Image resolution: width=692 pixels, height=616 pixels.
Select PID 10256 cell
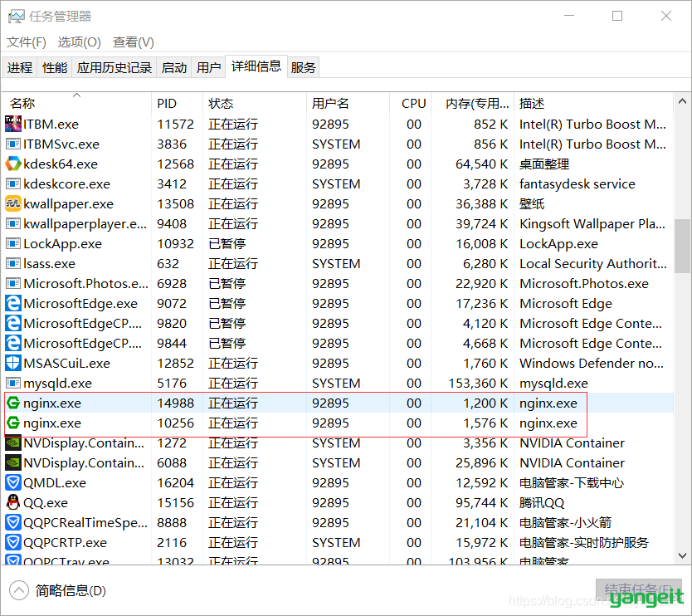(x=176, y=423)
